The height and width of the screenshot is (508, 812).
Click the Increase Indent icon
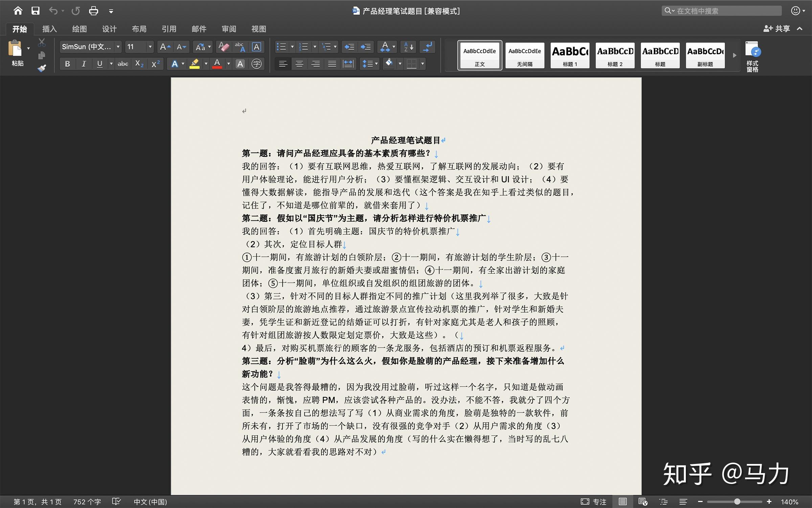[366, 47]
